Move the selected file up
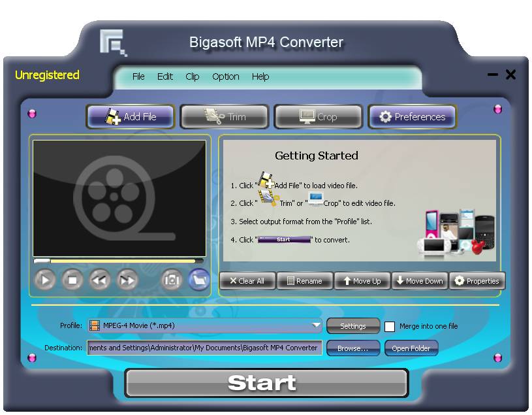The height and width of the screenshot is (415, 532). click(x=362, y=281)
